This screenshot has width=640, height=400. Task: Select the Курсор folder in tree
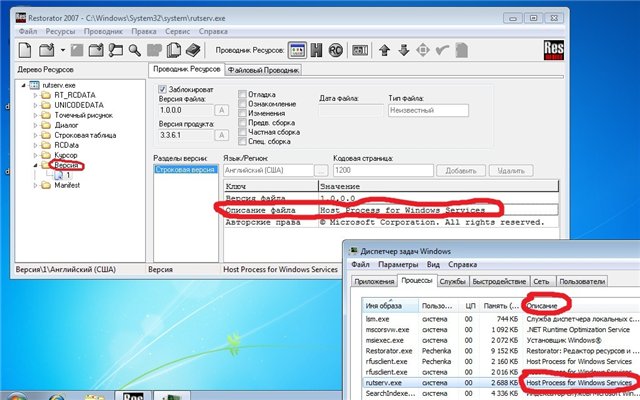coord(66,155)
